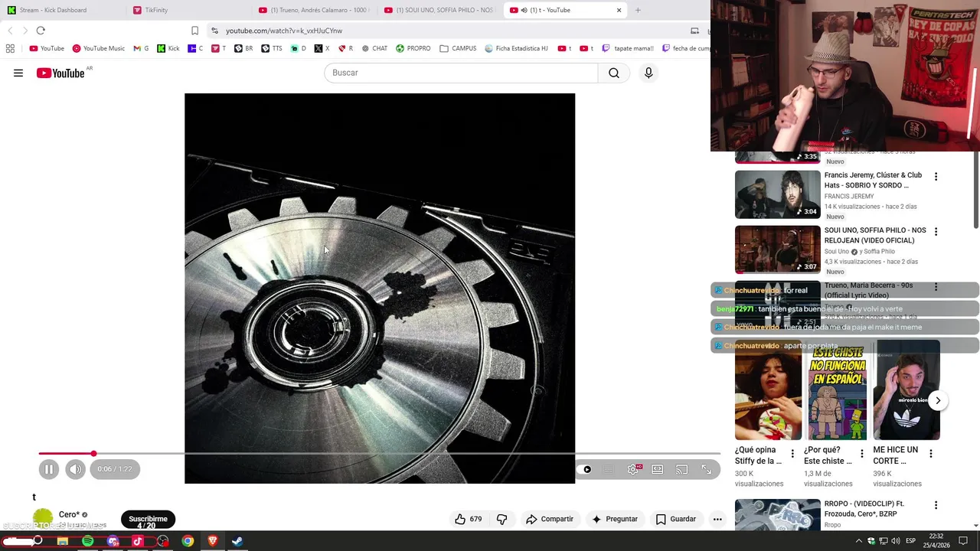
Task: Open the CHAT bookmark
Action: (x=374, y=48)
